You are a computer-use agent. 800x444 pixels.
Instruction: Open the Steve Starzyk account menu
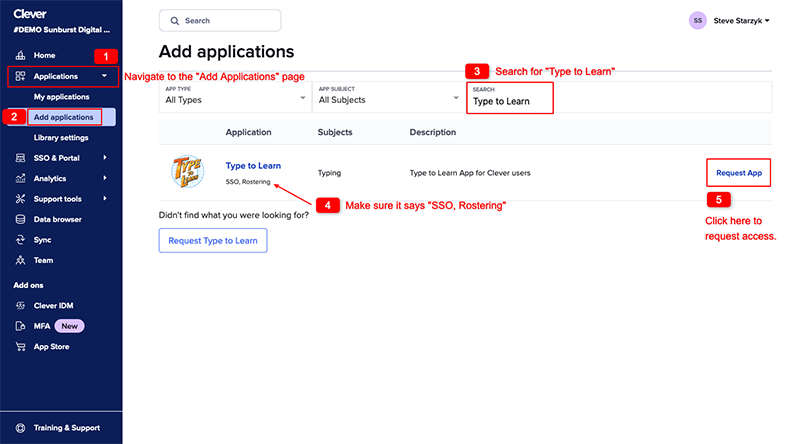point(741,21)
